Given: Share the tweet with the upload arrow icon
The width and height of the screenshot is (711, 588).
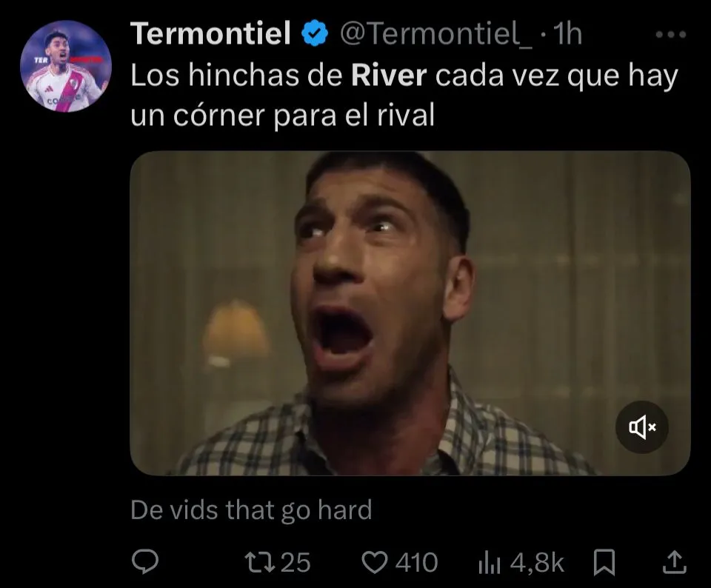Looking at the screenshot, I should [x=675, y=562].
